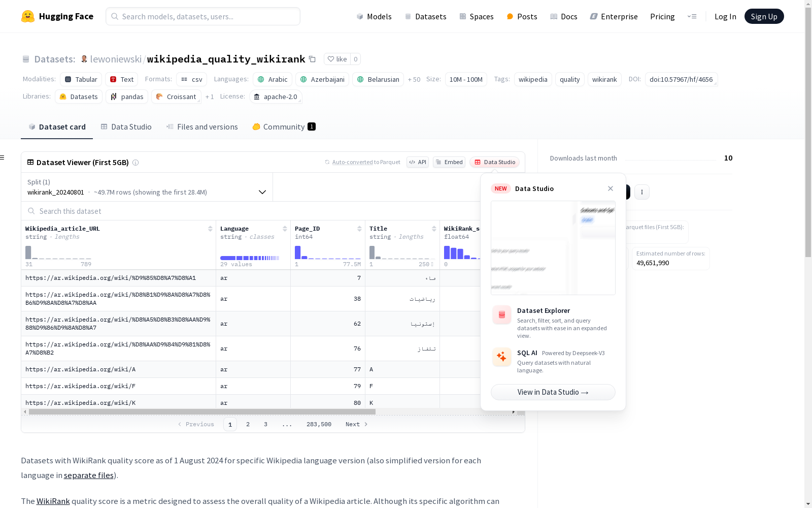Switch to the Data Studio tab
The image size is (812, 508).
pos(126,127)
